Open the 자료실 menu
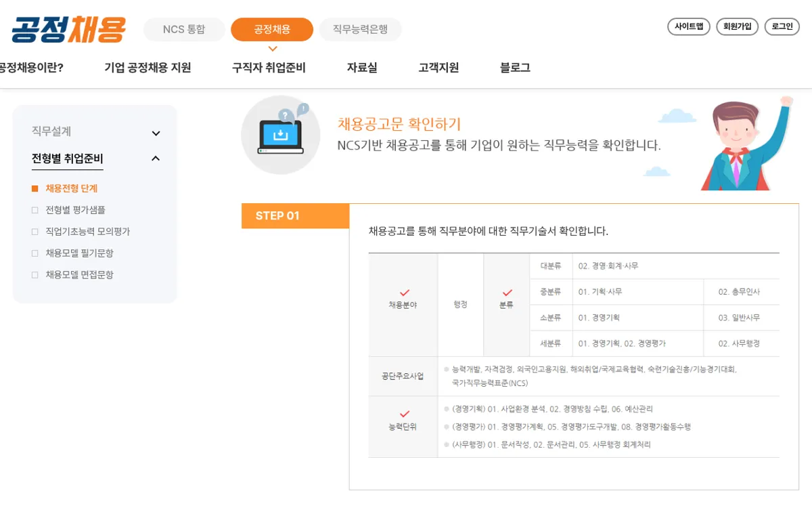This screenshot has width=812, height=508. pos(362,68)
